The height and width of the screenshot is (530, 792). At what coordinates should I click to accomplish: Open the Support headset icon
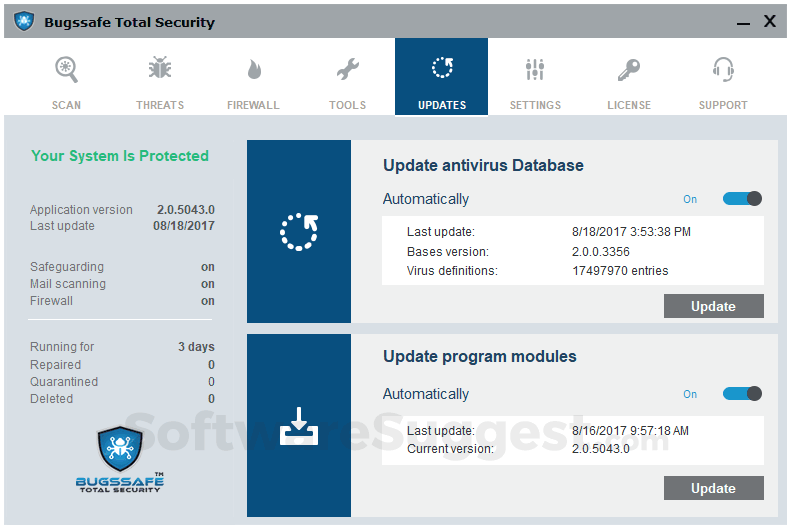coord(723,70)
